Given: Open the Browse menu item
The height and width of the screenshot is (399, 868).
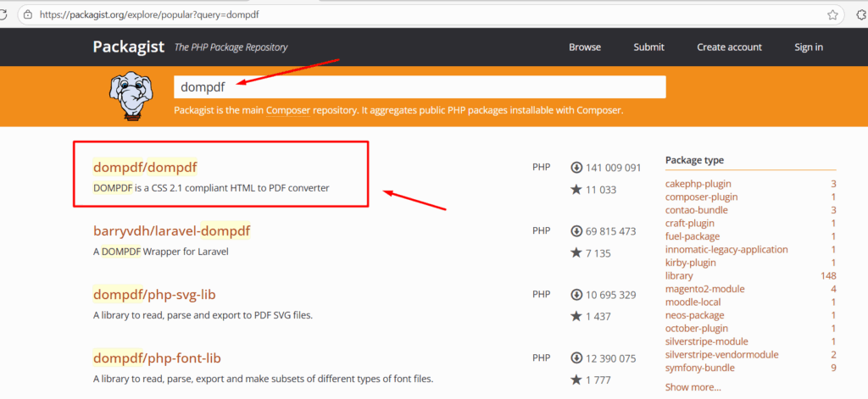Looking at the screenshot, I should point(585,47).
